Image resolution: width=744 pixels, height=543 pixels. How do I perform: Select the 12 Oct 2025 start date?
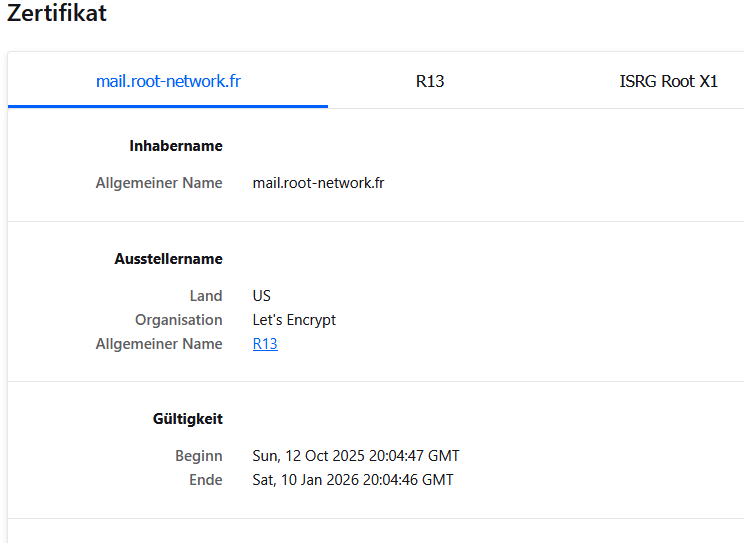(356, 456)
